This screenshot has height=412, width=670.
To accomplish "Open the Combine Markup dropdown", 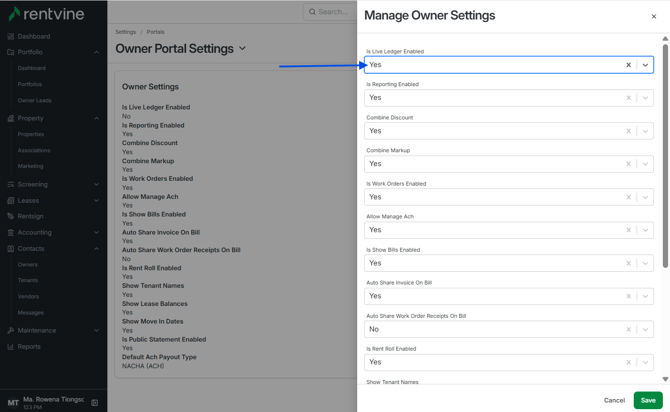I will click(645, 164).
